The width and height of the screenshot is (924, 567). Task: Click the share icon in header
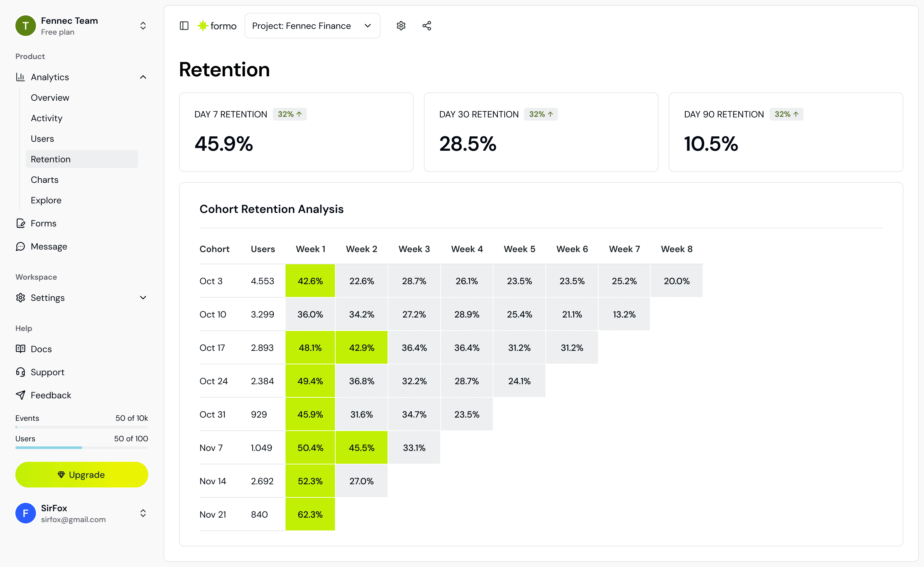[x=427, y=26]
